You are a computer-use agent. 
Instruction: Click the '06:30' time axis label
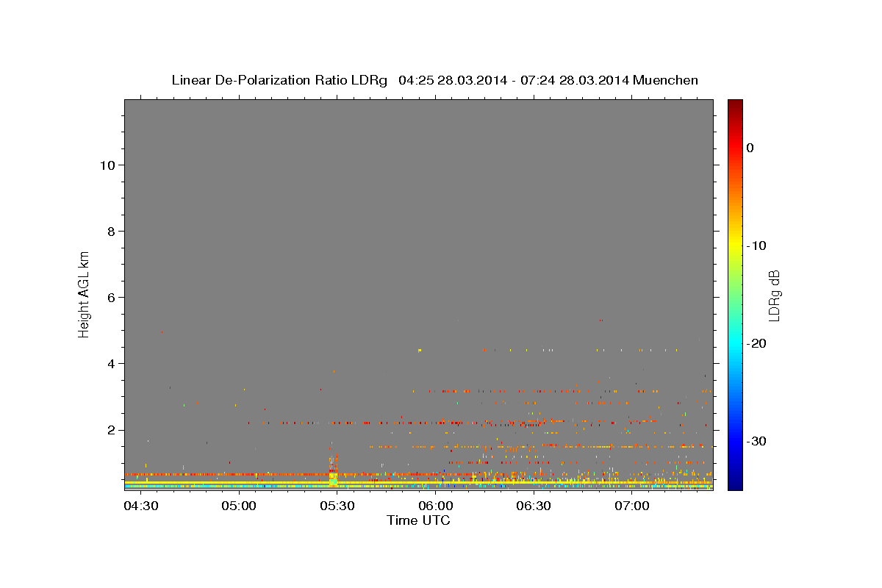click(534, 506)
